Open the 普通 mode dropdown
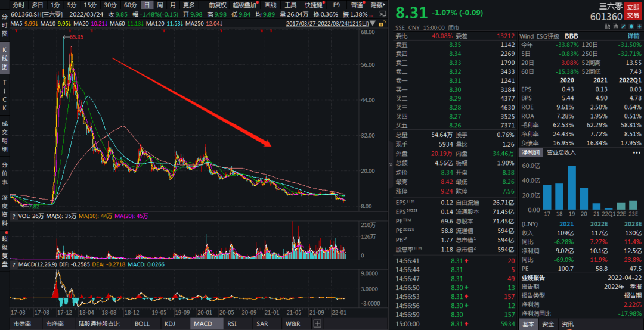 click(x=358, y=5)
